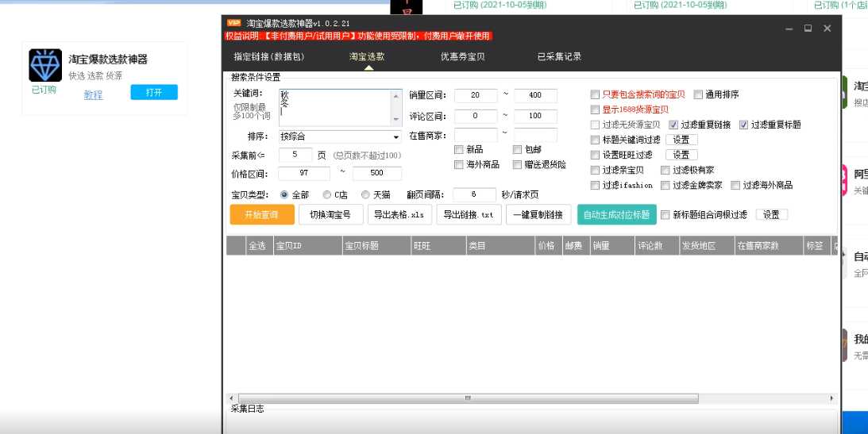868x434 pixels.
Task: Sort by the 销量 column header
Action: [611, 245]
